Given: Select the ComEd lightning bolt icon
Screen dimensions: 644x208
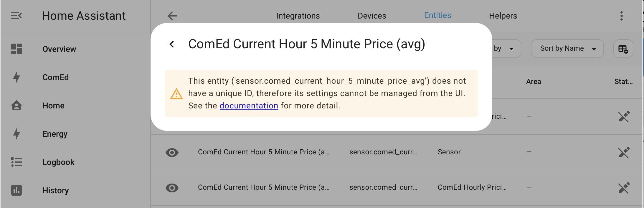Looking at the screenshot, I should pyautogui.click(x=16, y=77).
